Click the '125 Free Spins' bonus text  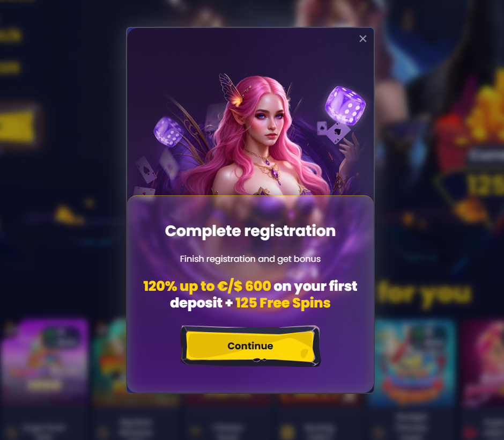pos(283,303)
